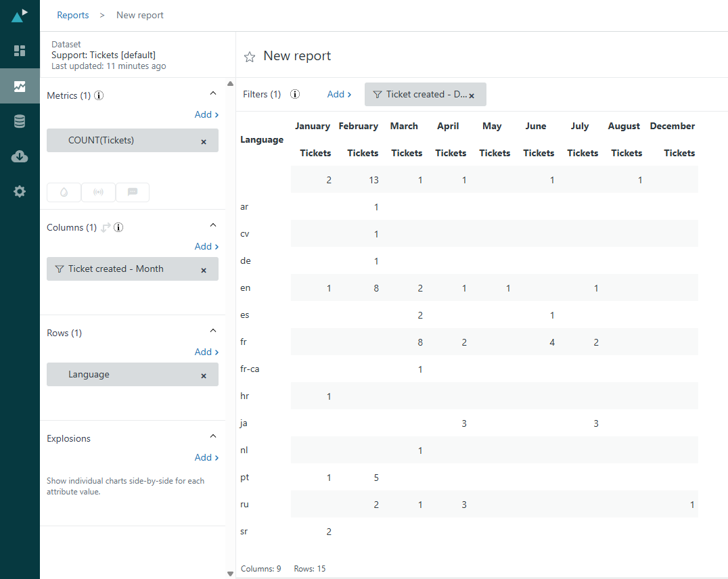Click the cloud download icon in the sidebar
The width and height of the screenshot is (728, 579).
click(x=20, y=157)
